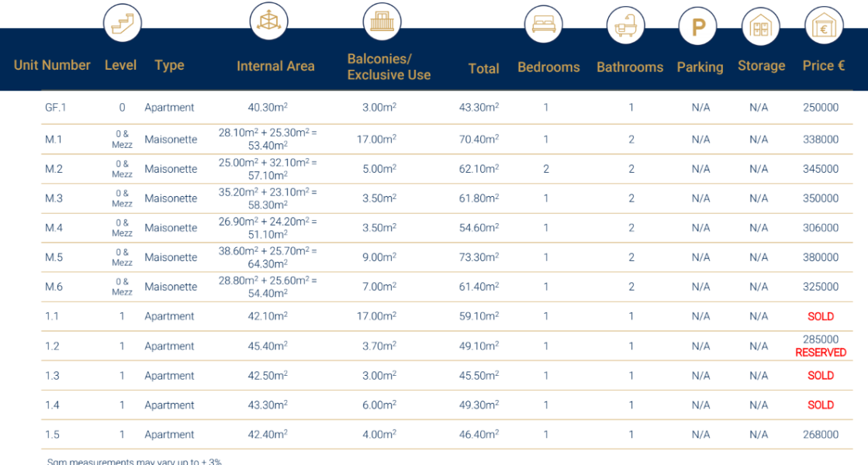The height and width of the screenshot is (465, 868).
Task: Click the Balconies/Exclusive Use header
Action: tap(389, 67)
